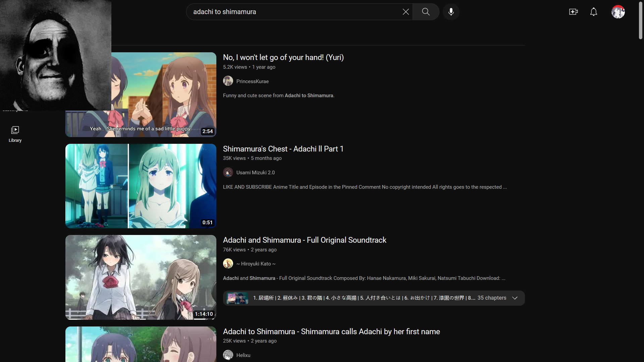Click the chapter preview thumbnail strip
The image size is (644, 362).
pyautogui.click(x=237, y=298)
